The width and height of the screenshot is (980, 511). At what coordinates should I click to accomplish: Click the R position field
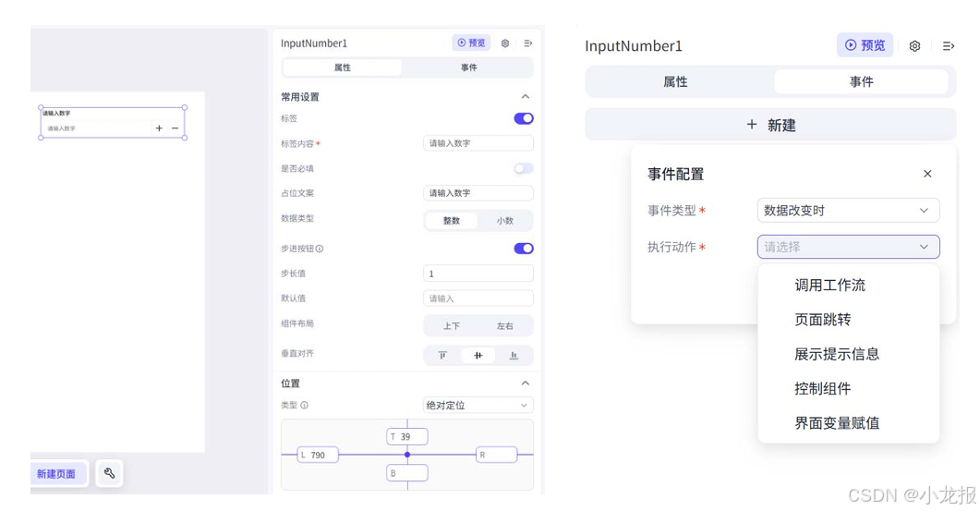(x=496, y=455)
